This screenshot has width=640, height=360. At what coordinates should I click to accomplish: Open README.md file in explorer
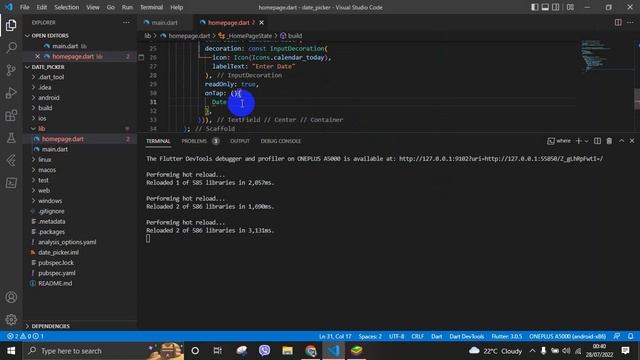pyautogui.click(x=55, y=283)
